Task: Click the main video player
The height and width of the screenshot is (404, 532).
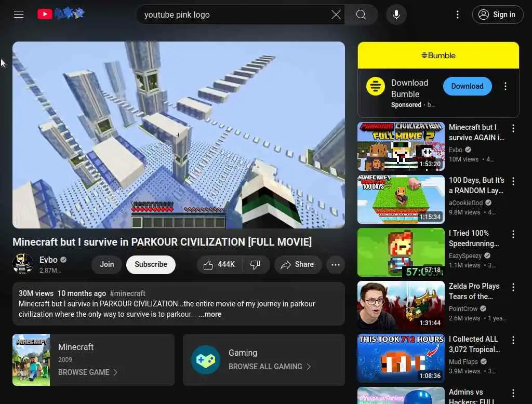Action: 179,135
